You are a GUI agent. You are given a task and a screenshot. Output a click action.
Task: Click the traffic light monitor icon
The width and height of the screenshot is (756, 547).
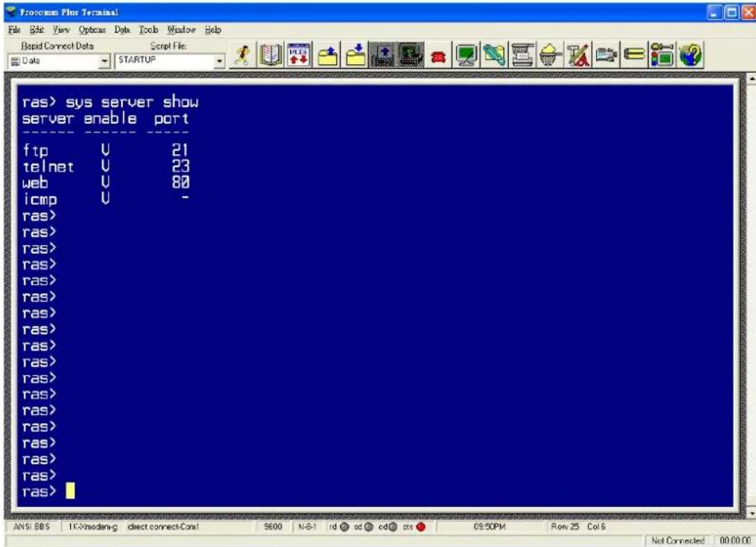tap(663, 55)
